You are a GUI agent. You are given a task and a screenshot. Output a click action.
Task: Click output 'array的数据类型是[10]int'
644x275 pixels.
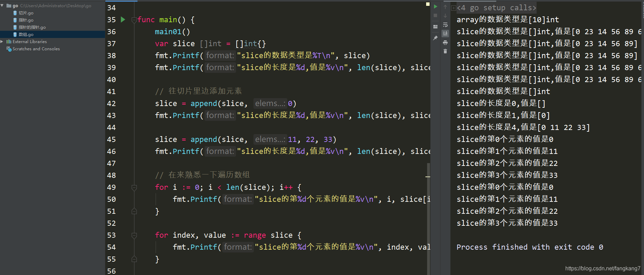click(508, 20)
